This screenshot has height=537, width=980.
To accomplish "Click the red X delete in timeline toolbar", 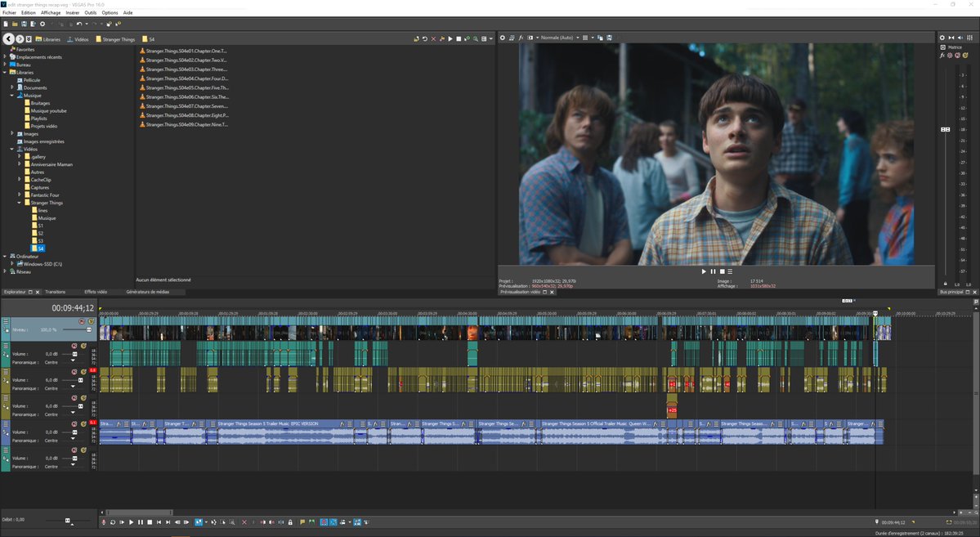I will [x=244, y=522].
